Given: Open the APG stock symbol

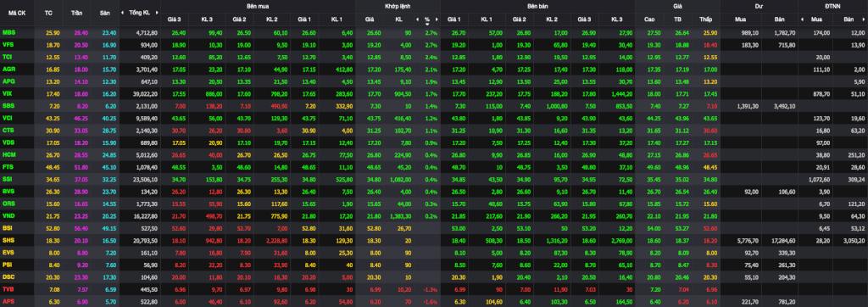Looking at the screenshot, I should (8, 81).
